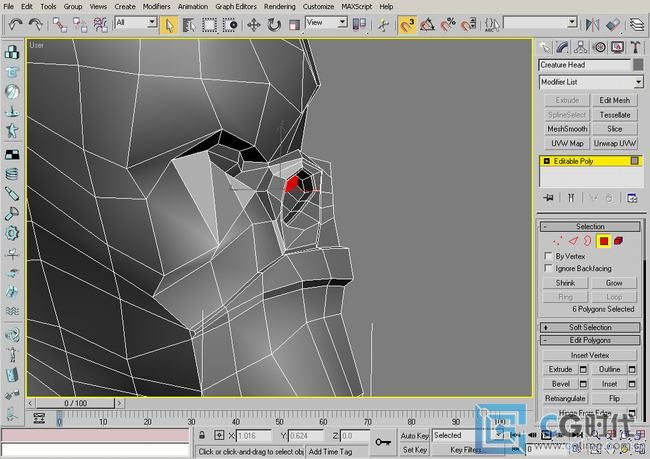Click the Select and Manipulate icon
This screenshot has height=459, width=650.
[x=383, y=25]
